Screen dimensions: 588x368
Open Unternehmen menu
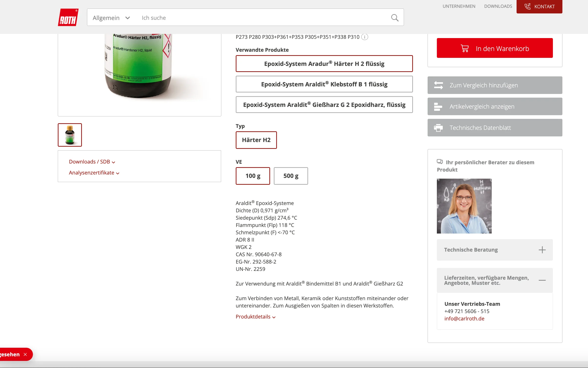pyautogui.click(x=459, y=6)
